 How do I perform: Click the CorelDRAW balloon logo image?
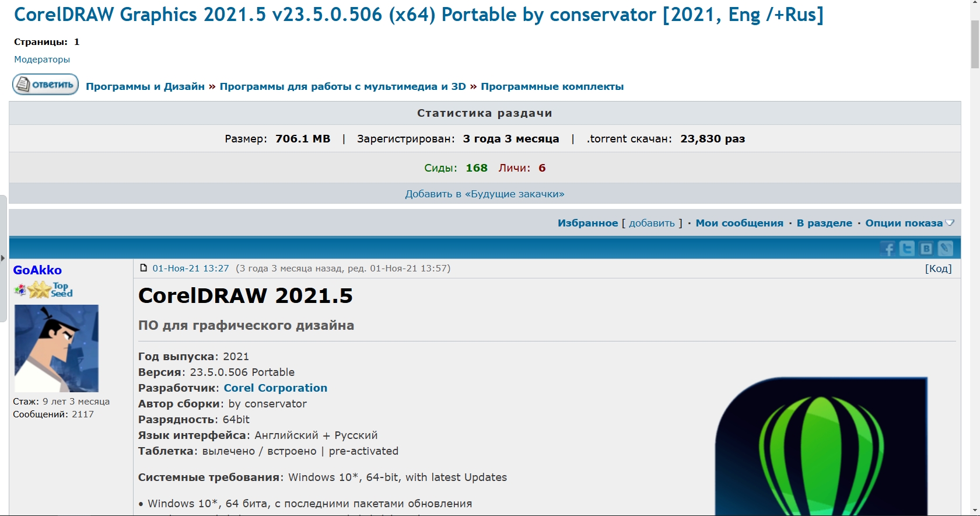tap(821, 447)
